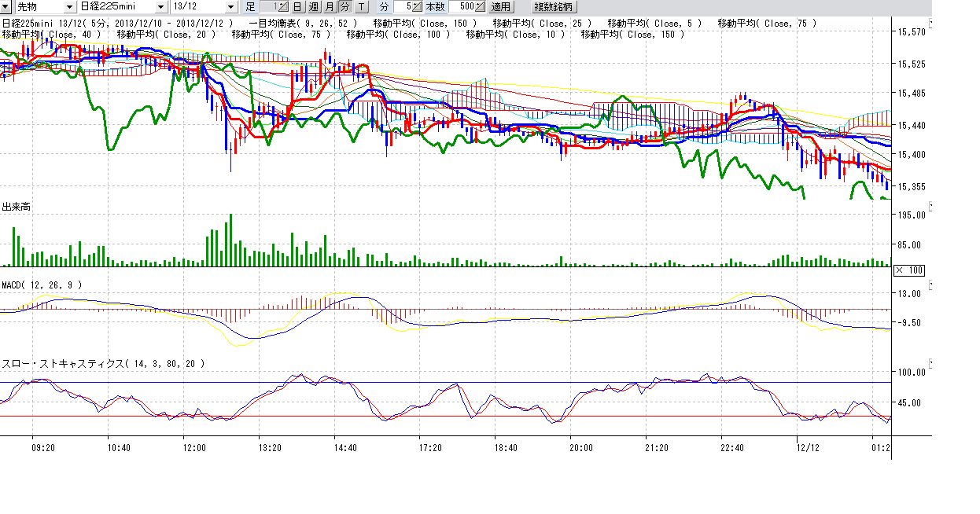
Task: Click the 本数 input field showing 500
Action: point(461,6)
